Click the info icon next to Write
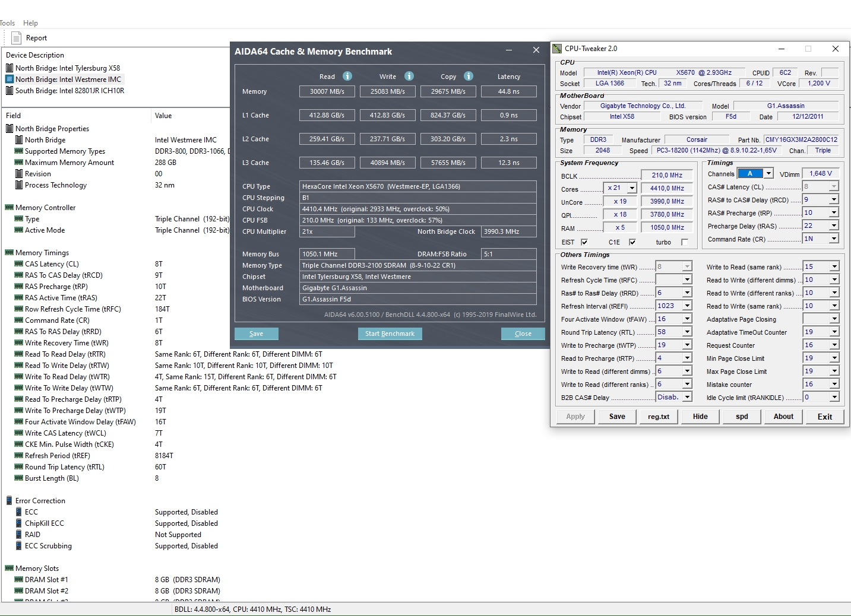This screenshot has height=616, width=851. [x=409, y=76]
